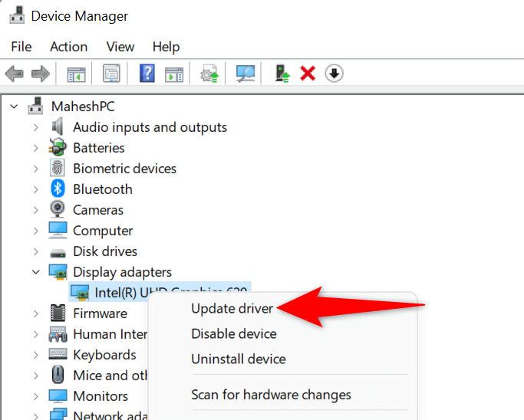Open the Help menu
The height and width of the screenshot is (420, 524).
click(166, 47)
